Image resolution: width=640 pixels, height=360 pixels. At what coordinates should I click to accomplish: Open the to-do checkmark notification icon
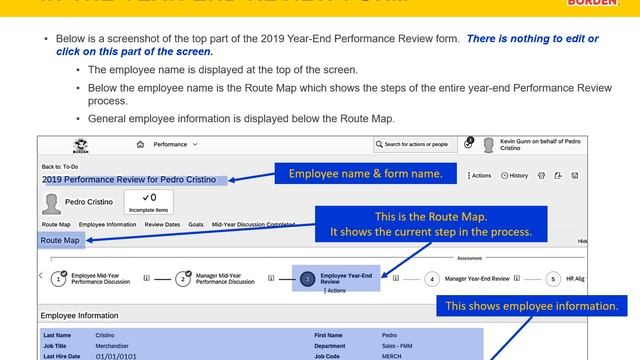pyautogui.click(x=469, y=143)
